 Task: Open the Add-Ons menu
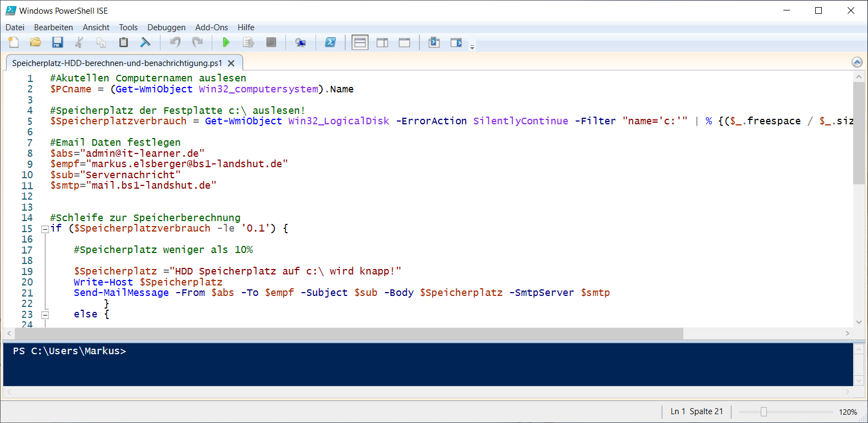pos(212,28)
